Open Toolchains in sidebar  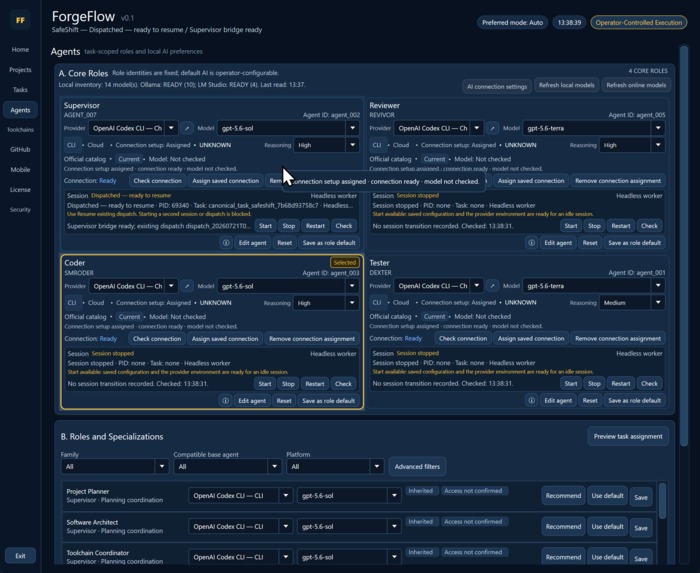(x=20, y=130)
